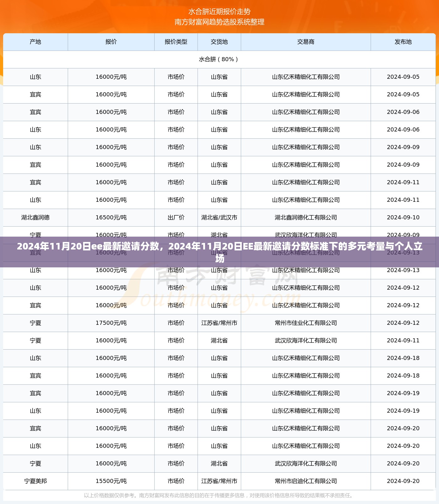Click 武汉欣海洋化工有限公司 in the 2024-09-20 row
439x504 pixels.
tap(306, 464)
